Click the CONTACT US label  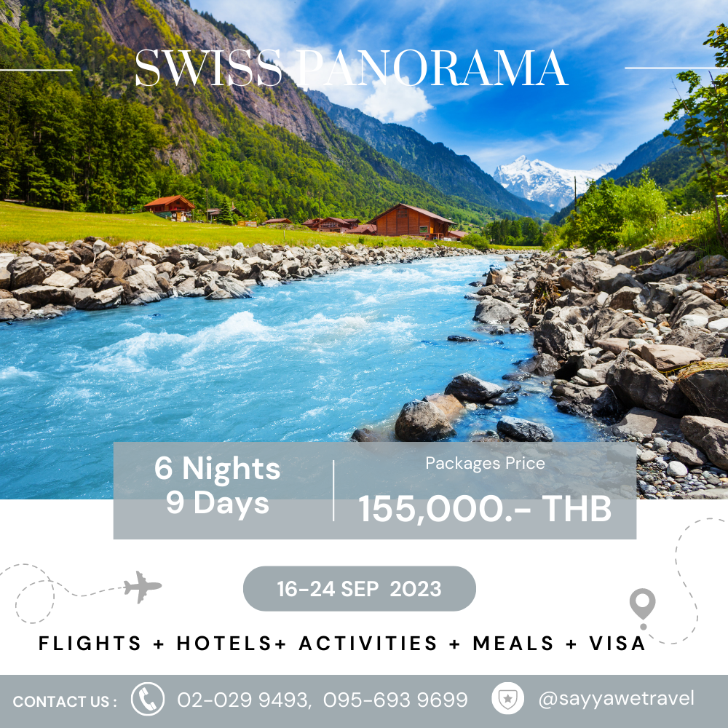[65, 701]
